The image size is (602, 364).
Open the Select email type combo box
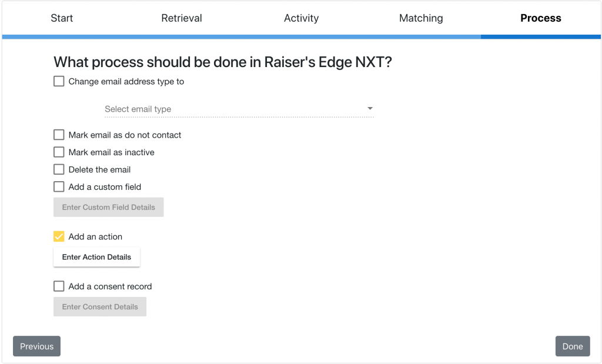click(235, 109)
